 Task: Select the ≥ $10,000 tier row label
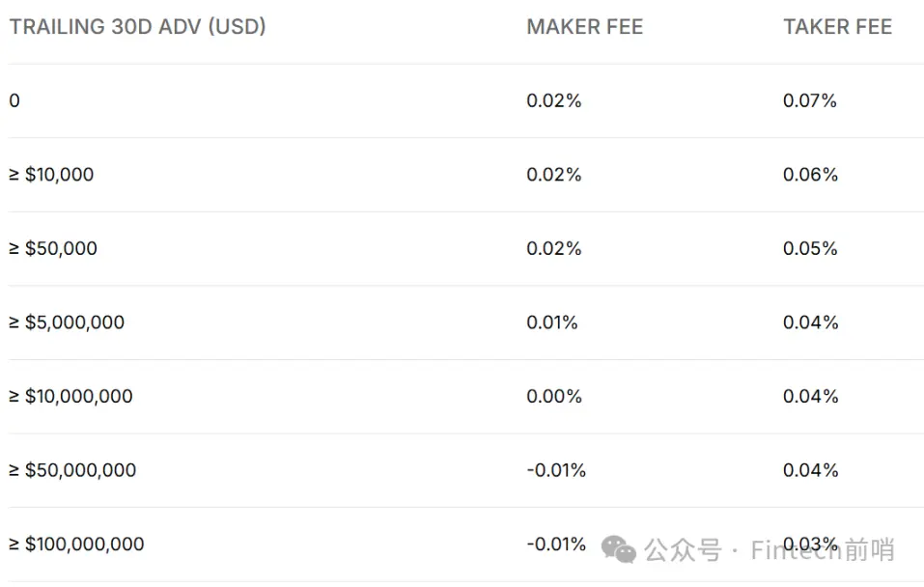[52, 175]
